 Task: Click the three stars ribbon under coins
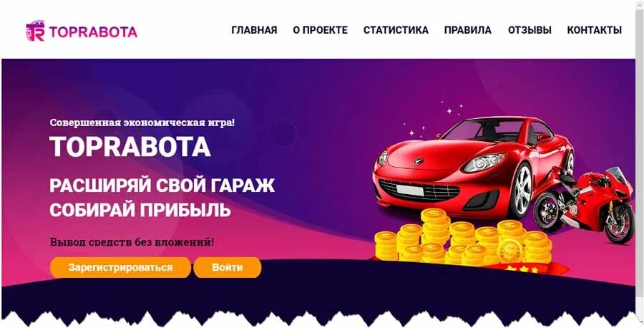[x=522, y=269]
